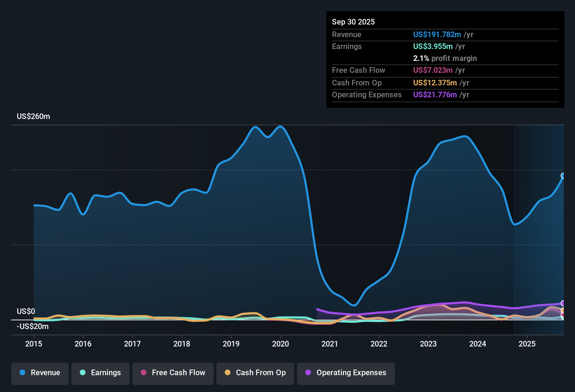Viewport: 575px width, 392px height.
Task: Expand the Free Cash Flow tooltip row
Action: (359, 70)
